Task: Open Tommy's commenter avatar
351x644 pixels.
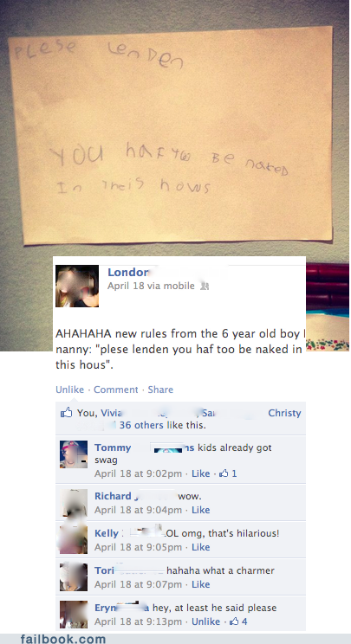Action: tap(74, 454)
